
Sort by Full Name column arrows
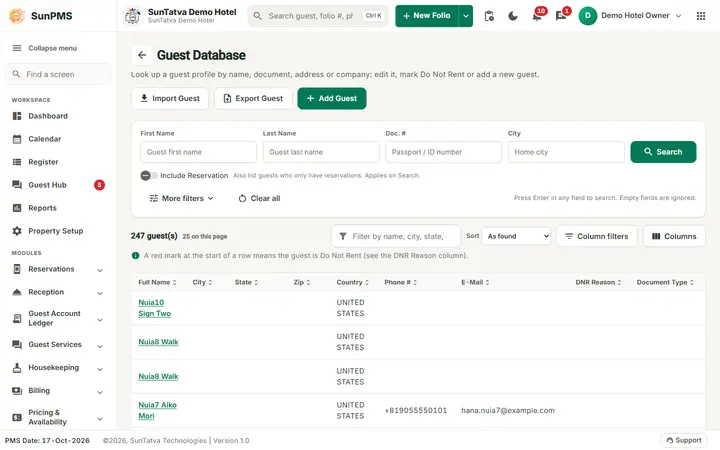[x=174, y=282]
